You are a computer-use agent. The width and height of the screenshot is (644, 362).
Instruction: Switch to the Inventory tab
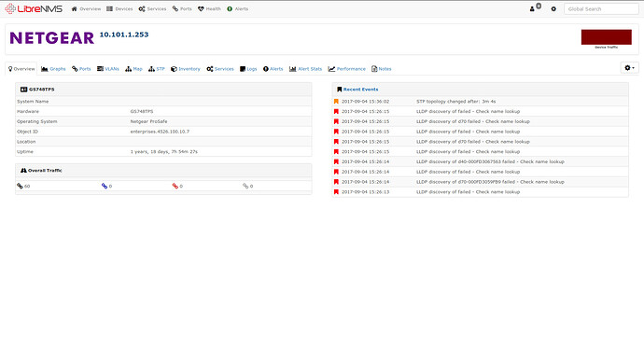pyautogui.click(x=186, y=69)
